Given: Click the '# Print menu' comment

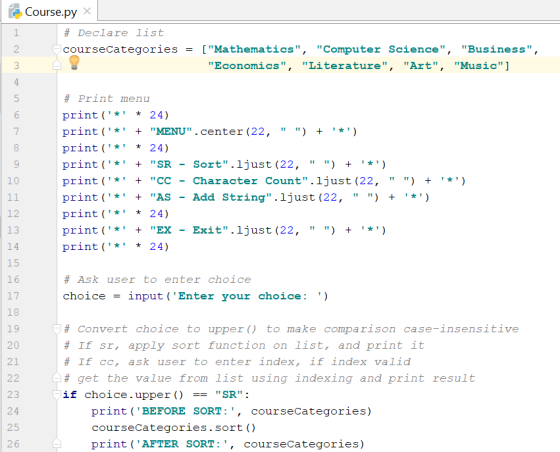Looking at the screenshot, I should (106, 99).
